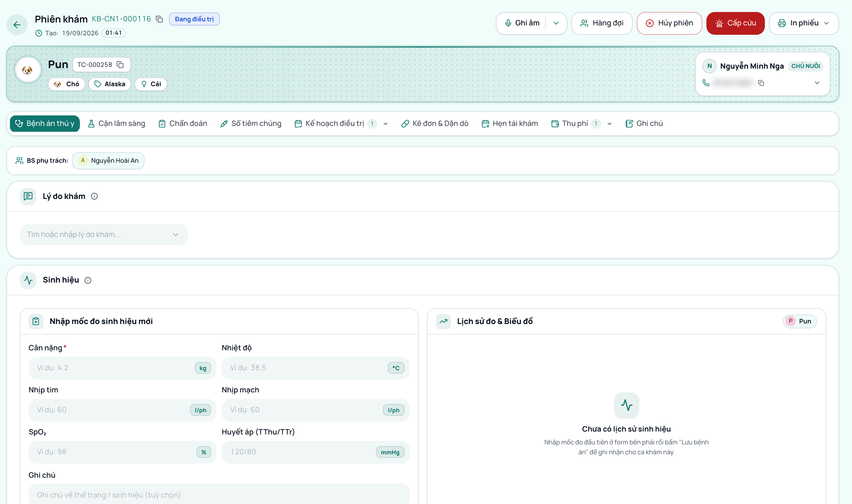Click the owner name Nguyễn Minh Nga

(x=752, y=66)
